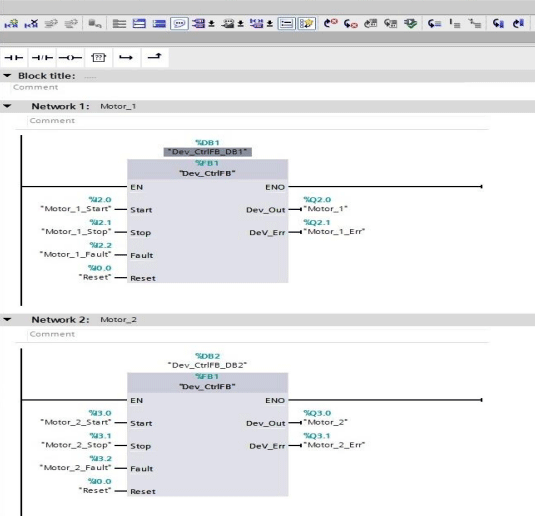Viewport: 535px width, 516px height.
Task: Collapse Network 2 Motor_2
Action: tap(7, 319)
